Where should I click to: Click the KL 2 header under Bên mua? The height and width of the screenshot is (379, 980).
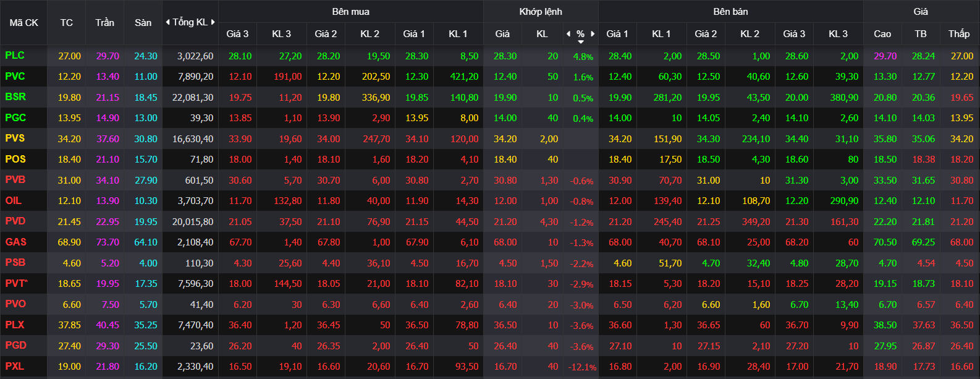pyautogui.click(x=370, y=34)
